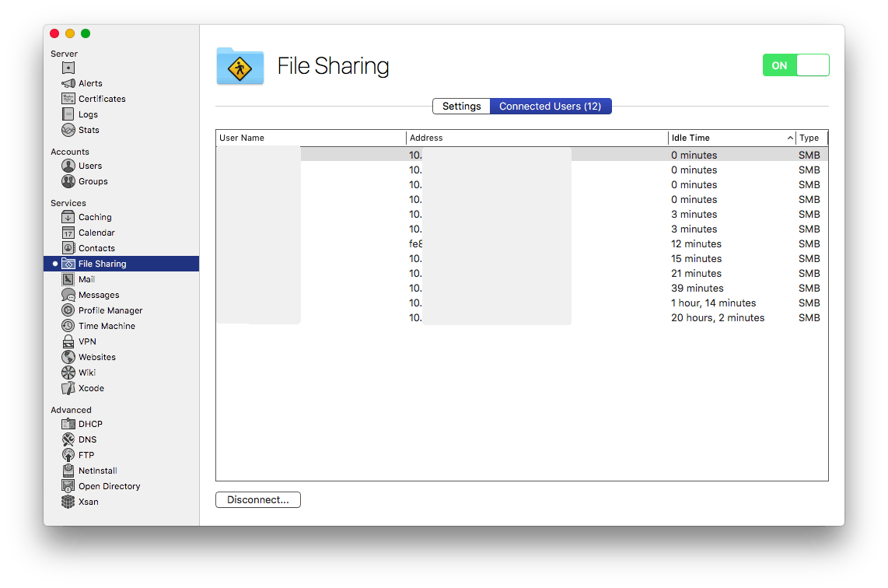This screenshot has width=888, height=588.
Task: Select the Certificates icon in sidebar
Action: point(68,99)
